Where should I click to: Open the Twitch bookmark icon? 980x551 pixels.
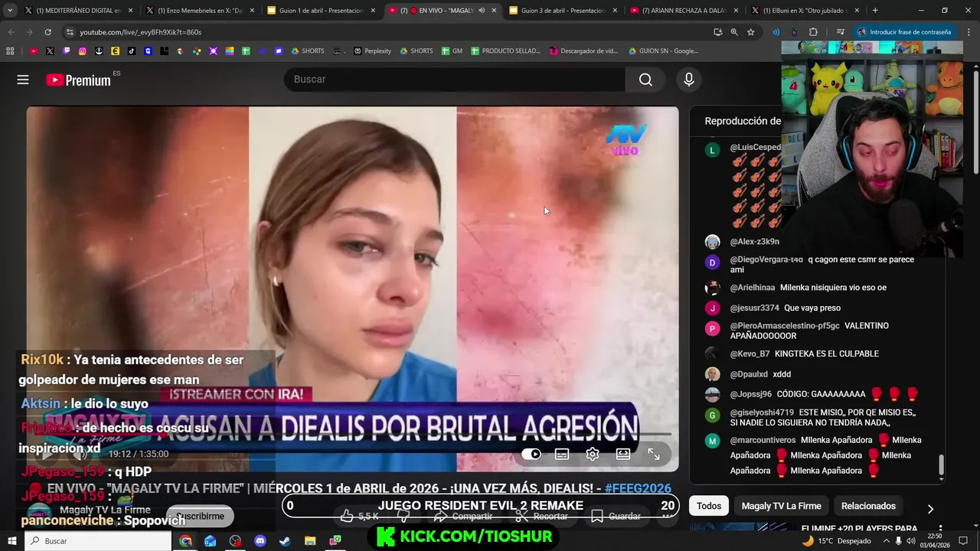tap(67, 51)
